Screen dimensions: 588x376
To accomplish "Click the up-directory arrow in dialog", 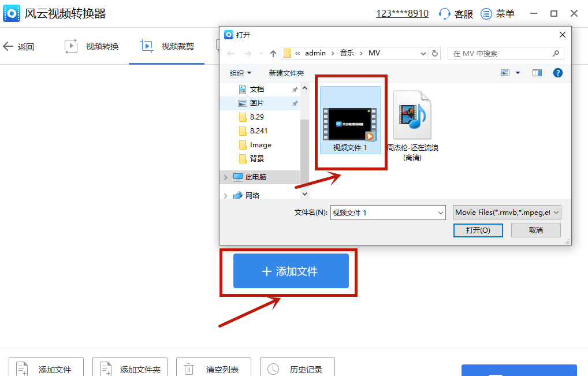I will tap(273, 54).
